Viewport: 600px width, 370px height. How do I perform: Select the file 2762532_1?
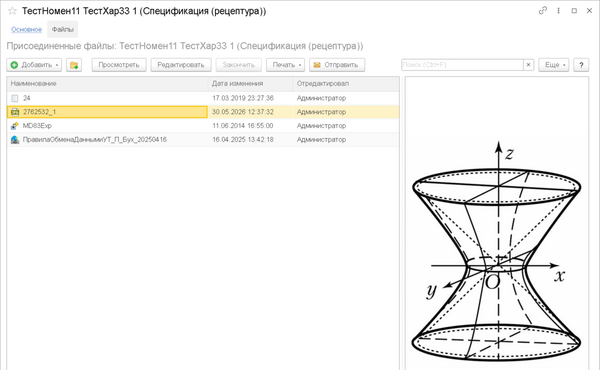[203, 112]
